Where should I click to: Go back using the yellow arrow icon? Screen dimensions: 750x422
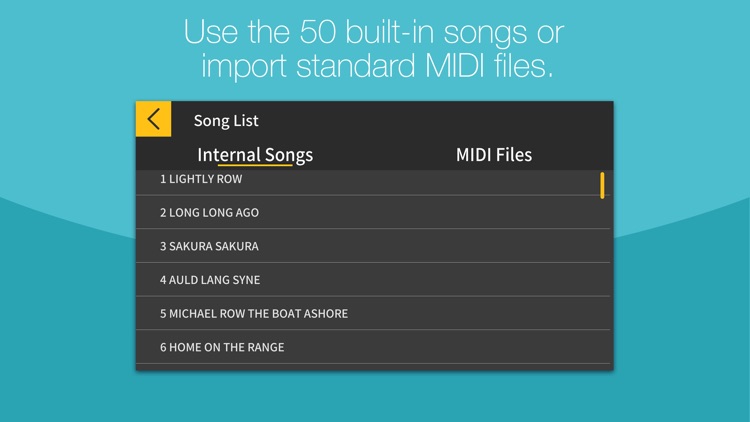(x=154, y=119)
